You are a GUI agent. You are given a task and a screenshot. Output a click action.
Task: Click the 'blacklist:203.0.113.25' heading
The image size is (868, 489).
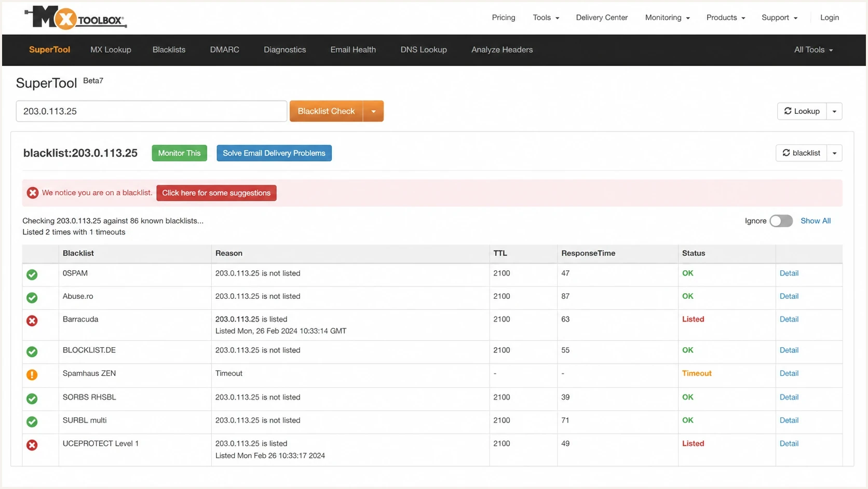[80, 153]
